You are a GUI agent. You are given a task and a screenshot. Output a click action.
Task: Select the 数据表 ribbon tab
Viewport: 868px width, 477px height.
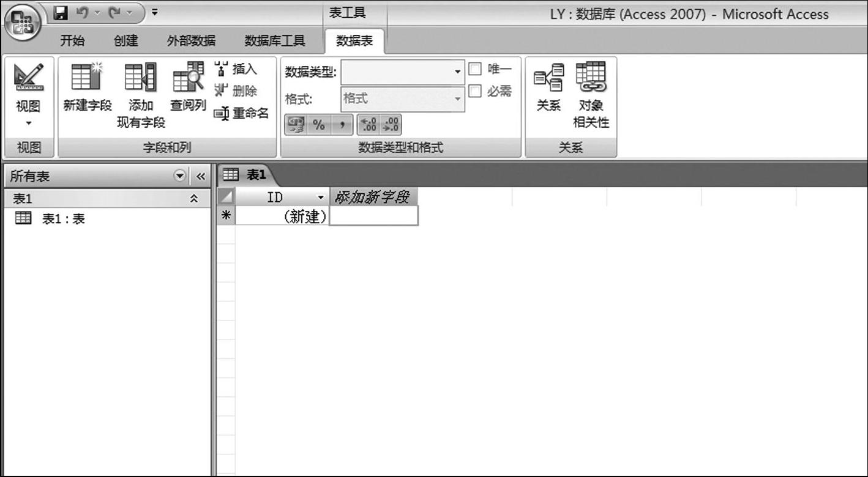(354, 41)
